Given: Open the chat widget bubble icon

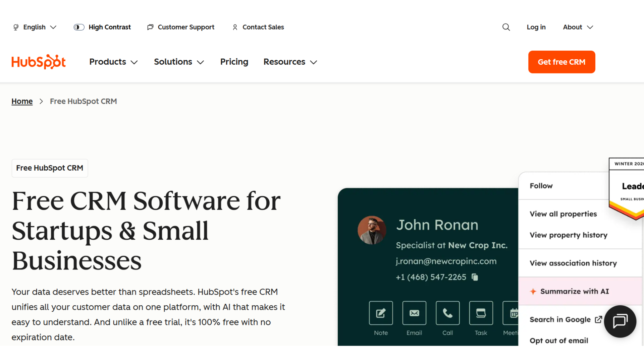Looking at the screenshot, I should 620,321.
